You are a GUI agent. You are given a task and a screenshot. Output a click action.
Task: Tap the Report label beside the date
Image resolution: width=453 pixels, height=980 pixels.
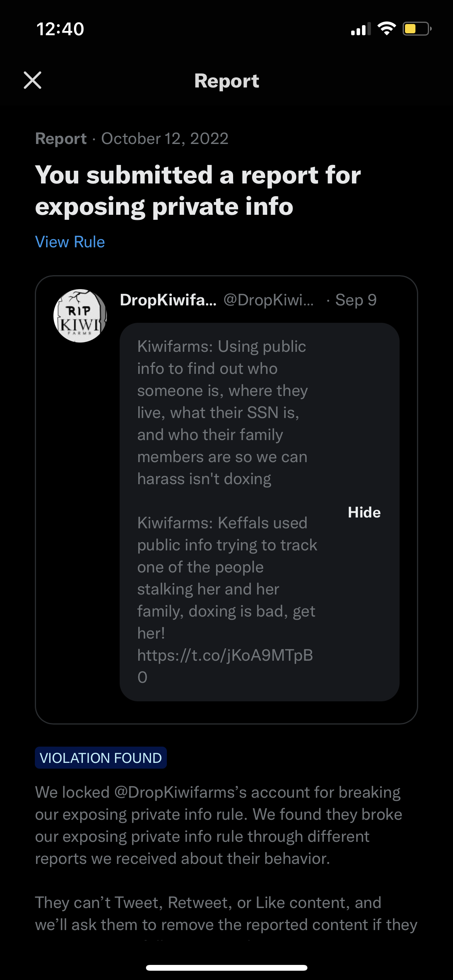pyautogui.click(x=61, y=139)
